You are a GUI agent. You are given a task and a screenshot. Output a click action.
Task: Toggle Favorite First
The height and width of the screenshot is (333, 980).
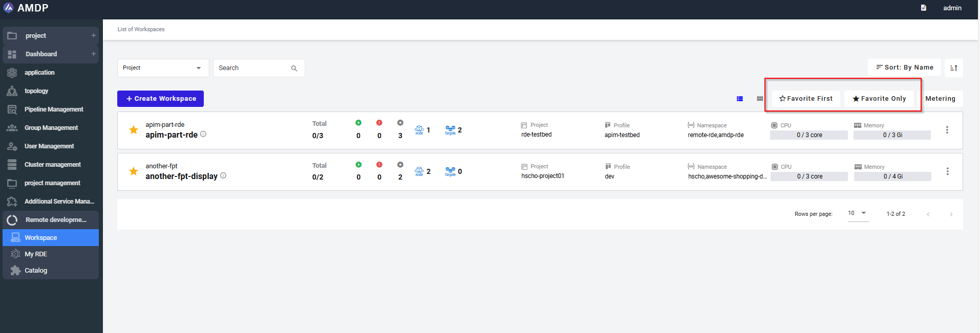pyautogui.click(x=806, y=99)
